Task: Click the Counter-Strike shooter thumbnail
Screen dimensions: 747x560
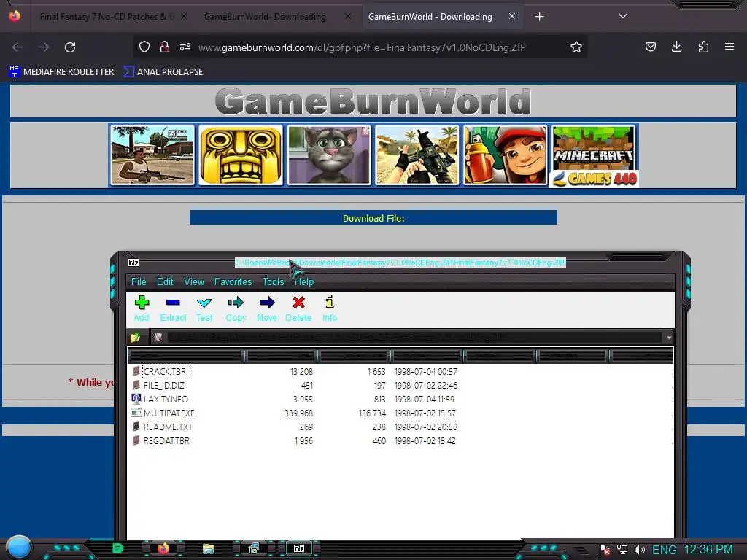Action: [x=417, y=155]
